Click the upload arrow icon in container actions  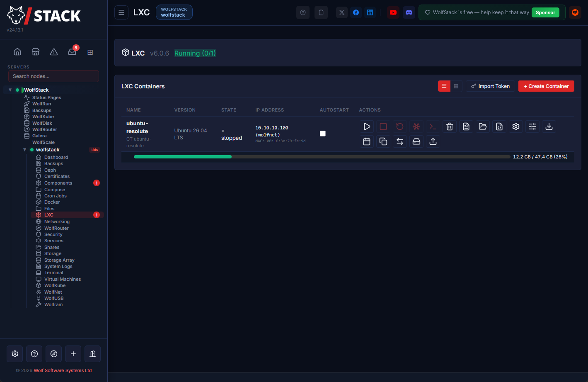[x=433, y=141]
